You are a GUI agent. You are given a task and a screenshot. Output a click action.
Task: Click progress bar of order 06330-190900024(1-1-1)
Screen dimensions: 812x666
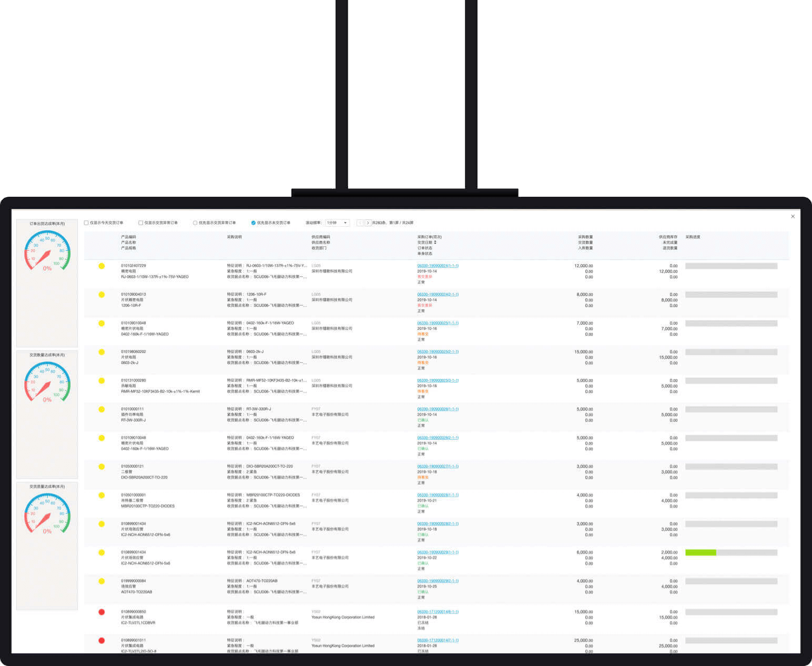pyautogui.click(x=731, y=266)
